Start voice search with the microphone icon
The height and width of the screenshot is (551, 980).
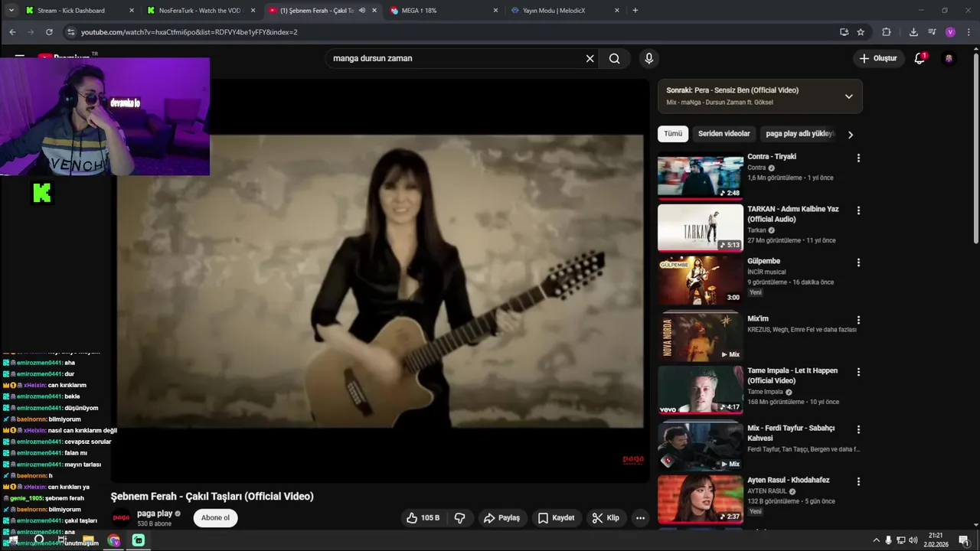[648, 58]
